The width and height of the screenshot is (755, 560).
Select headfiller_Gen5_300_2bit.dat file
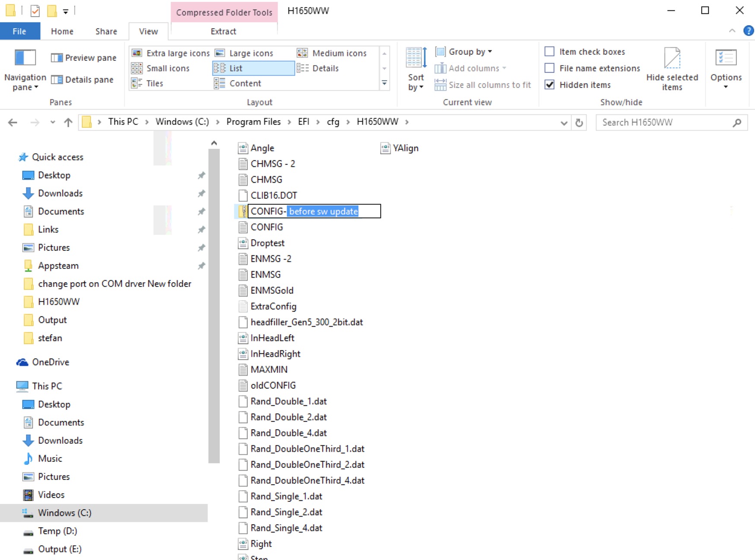click(301, 322)
